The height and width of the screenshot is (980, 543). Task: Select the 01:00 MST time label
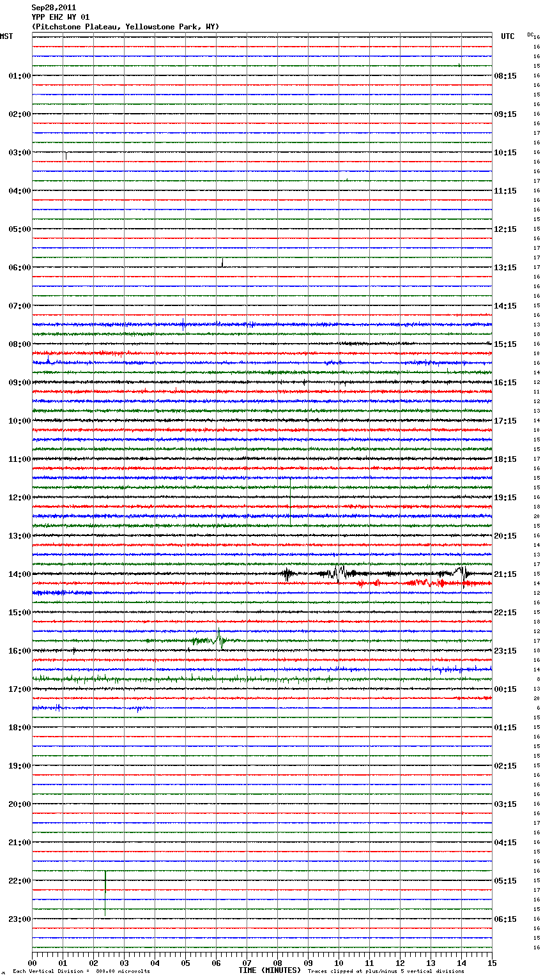[x=19, y=76]
